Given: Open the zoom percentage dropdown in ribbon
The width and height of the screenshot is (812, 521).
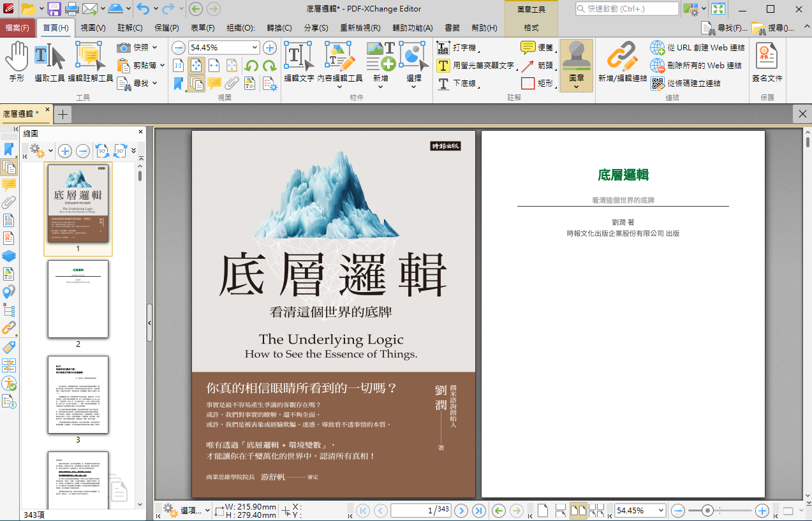Looking at the screenshot, I should [x=255, y=48].
